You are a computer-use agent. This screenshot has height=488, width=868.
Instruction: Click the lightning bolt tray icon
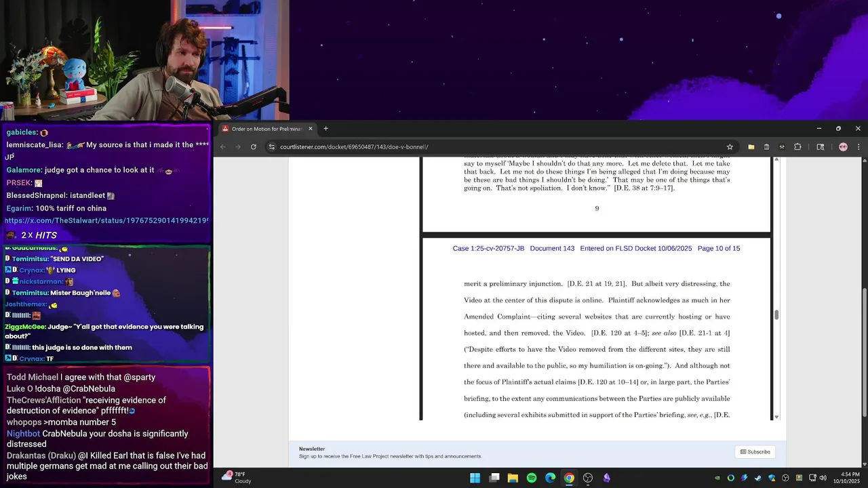745,478
